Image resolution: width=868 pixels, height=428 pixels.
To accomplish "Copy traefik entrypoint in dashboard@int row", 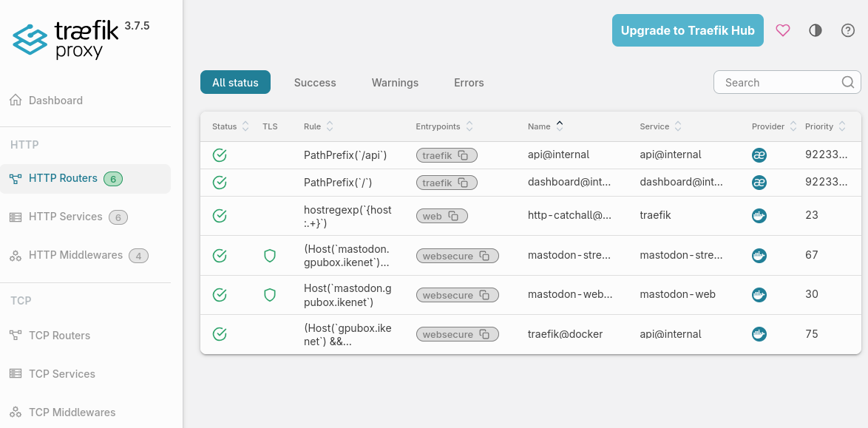I will coord(463,182).
